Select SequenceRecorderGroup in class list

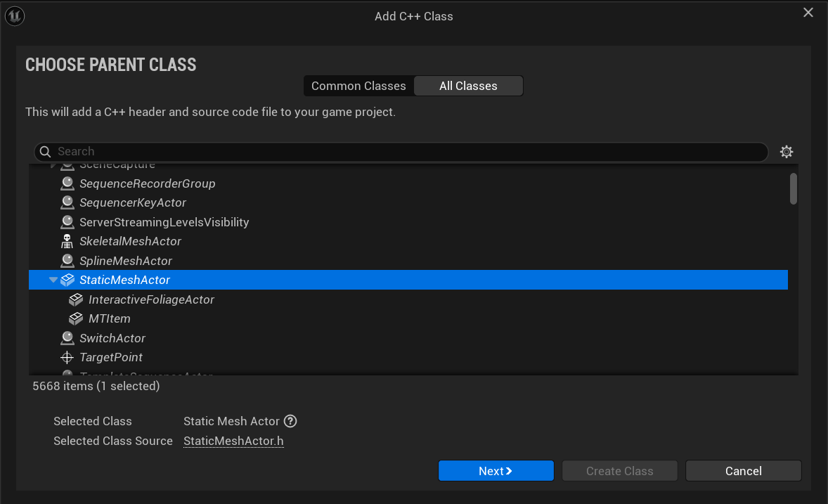pyautogui.click(x=148, y=183)
